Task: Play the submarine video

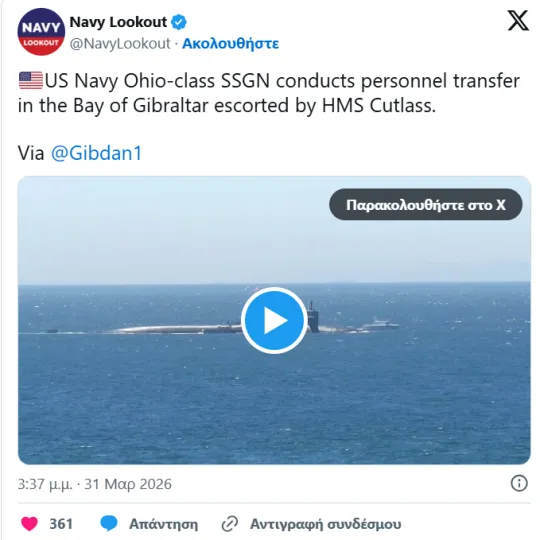Action: coord(274,320)
